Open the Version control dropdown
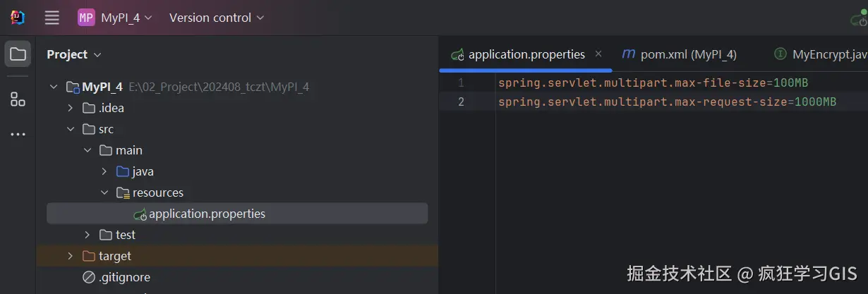The image size is (868, 294). (x=216, y=18)
